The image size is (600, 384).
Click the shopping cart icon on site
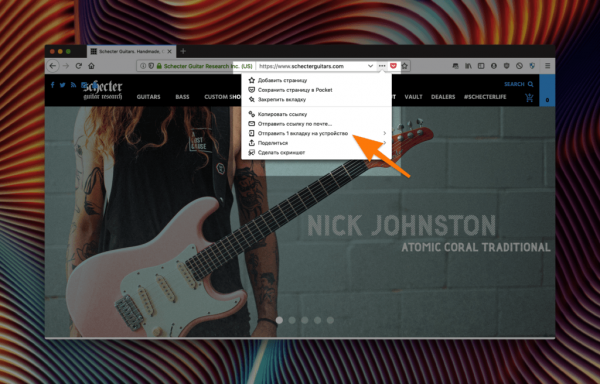tap(529, 98)
